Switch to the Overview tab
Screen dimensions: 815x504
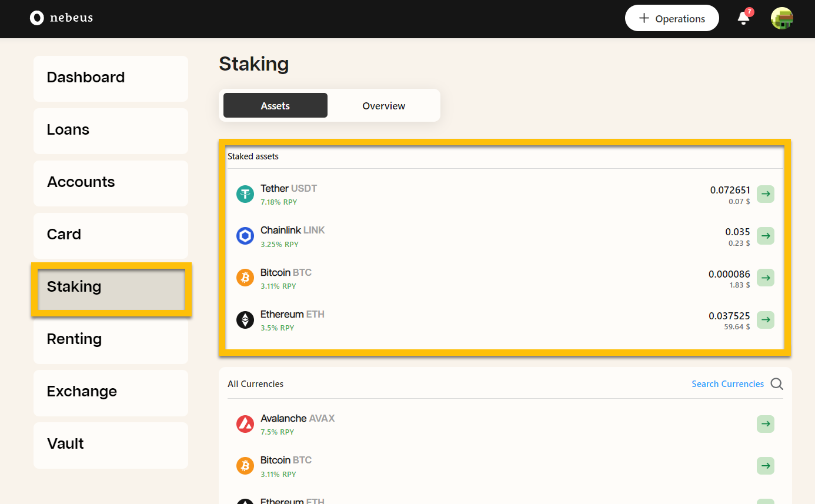tap(383, 106)
